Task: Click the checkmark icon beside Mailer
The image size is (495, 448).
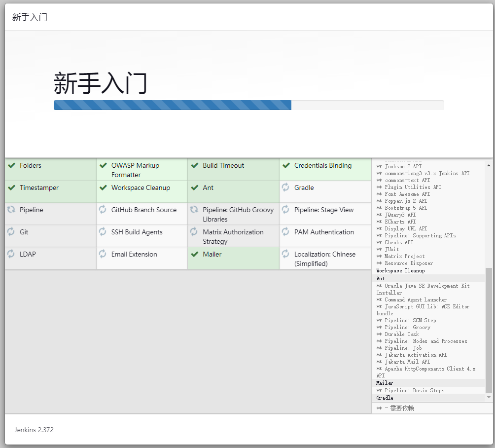Action: (x=194, y=255)
